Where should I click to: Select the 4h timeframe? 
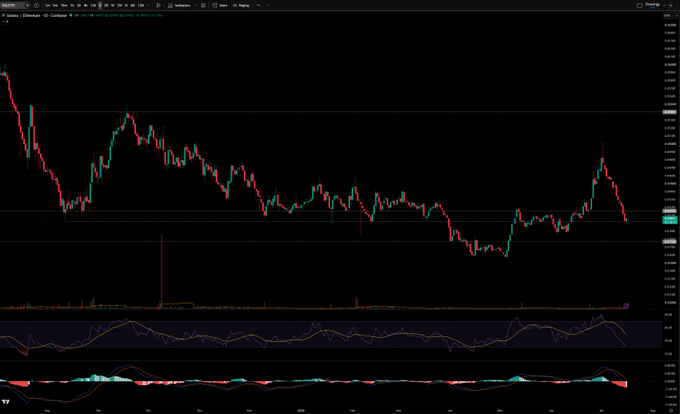86,5
